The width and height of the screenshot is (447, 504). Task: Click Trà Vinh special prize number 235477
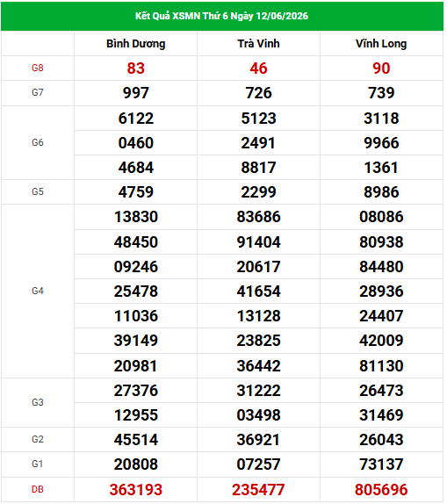258,490
